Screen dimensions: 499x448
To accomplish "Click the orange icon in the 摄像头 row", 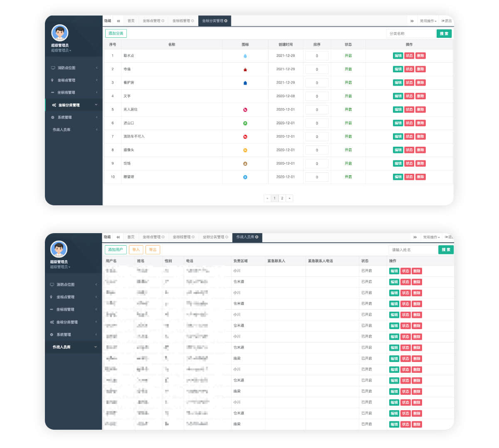I will pos(245,150).
